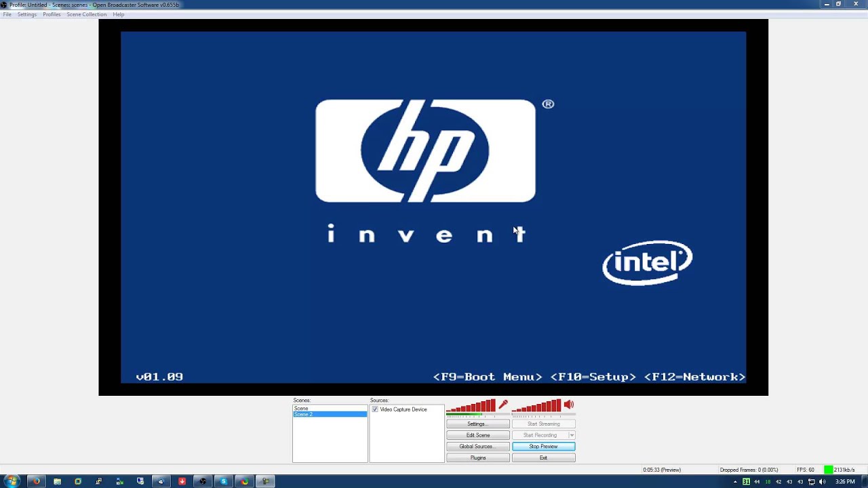Open the network tray icon
The width and height of the screenshot is (868, 488).
point(811,482)
